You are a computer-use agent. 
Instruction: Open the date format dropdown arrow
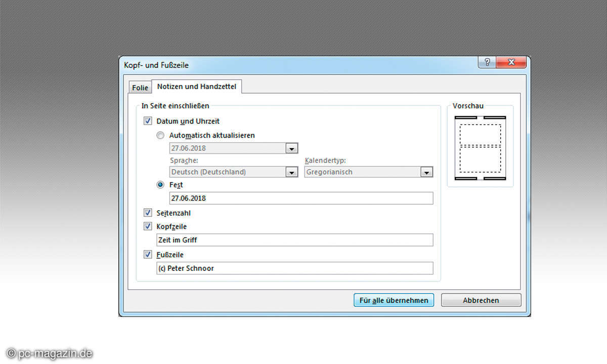tap(291, 149)
